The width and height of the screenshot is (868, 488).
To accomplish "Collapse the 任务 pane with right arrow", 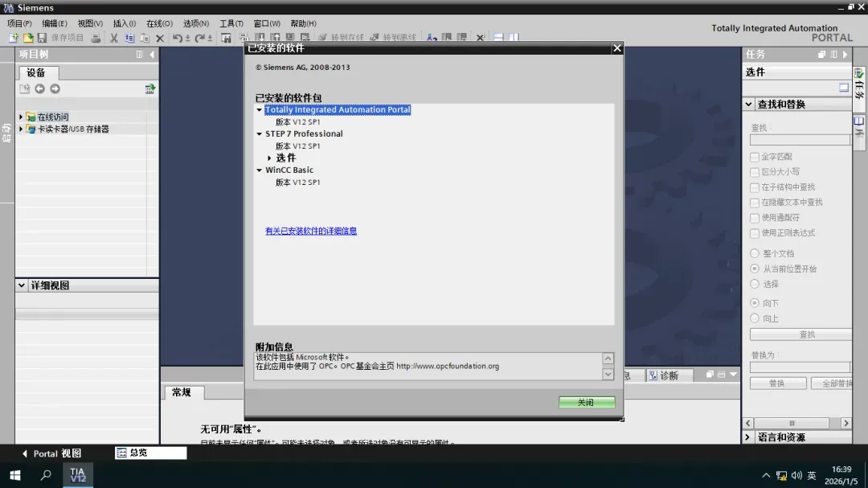I will tap(845, 55).
